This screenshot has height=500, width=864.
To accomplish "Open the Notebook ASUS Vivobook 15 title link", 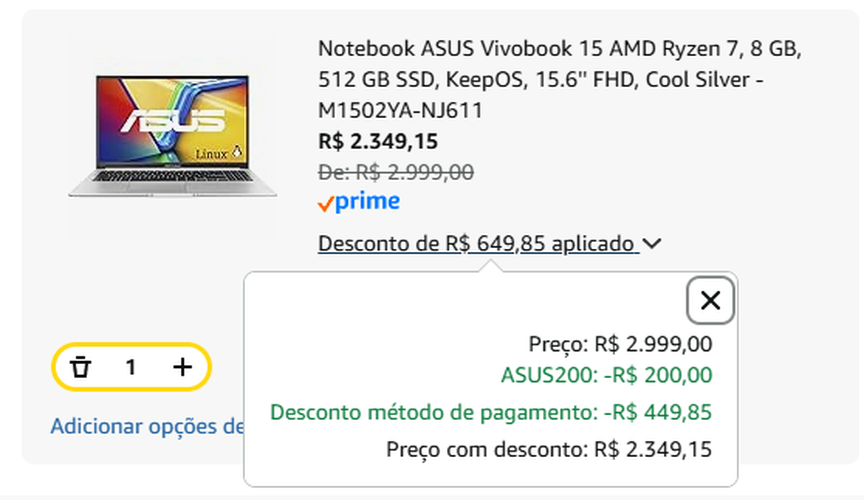I will 559,48.
